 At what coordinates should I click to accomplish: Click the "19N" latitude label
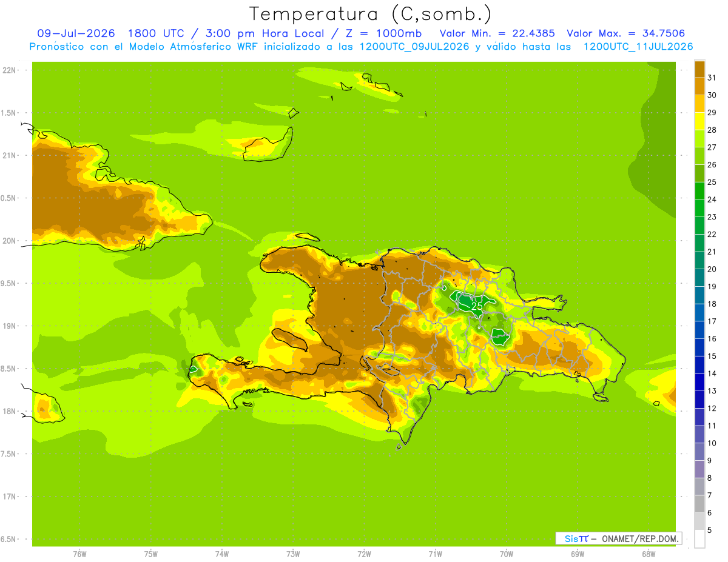click(x=9, y=326)
